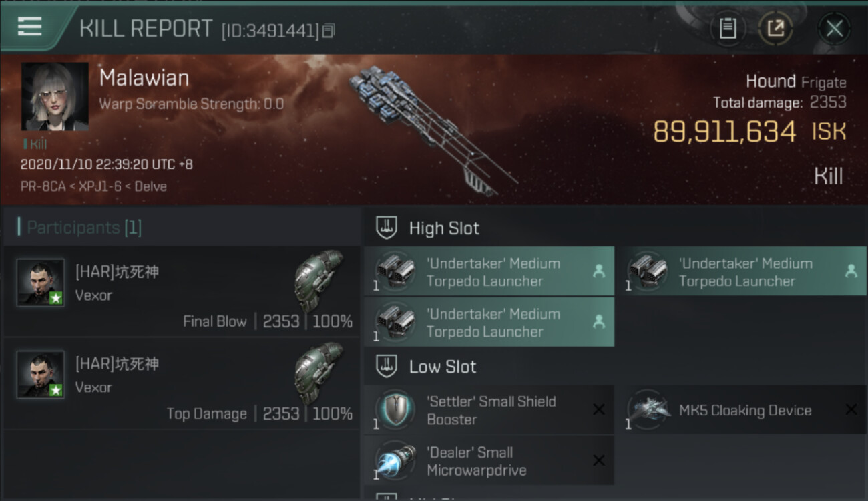Click the share/export icon in the header
868x501 pixels.
pos(775,28)
